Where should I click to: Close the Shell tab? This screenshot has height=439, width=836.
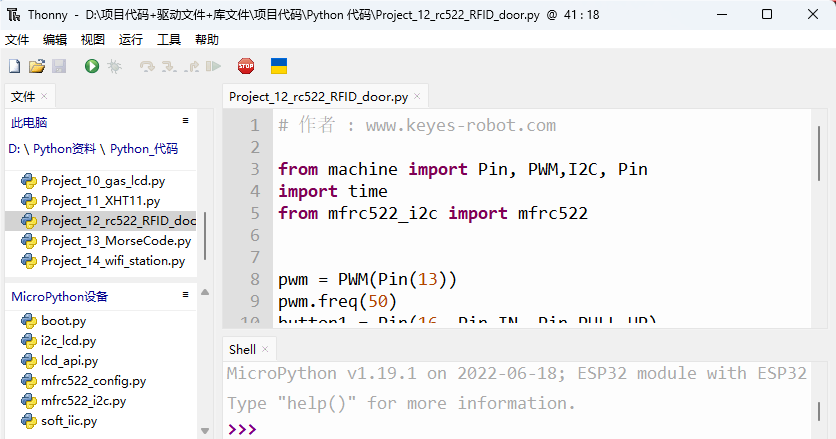(x=265, y=349)
